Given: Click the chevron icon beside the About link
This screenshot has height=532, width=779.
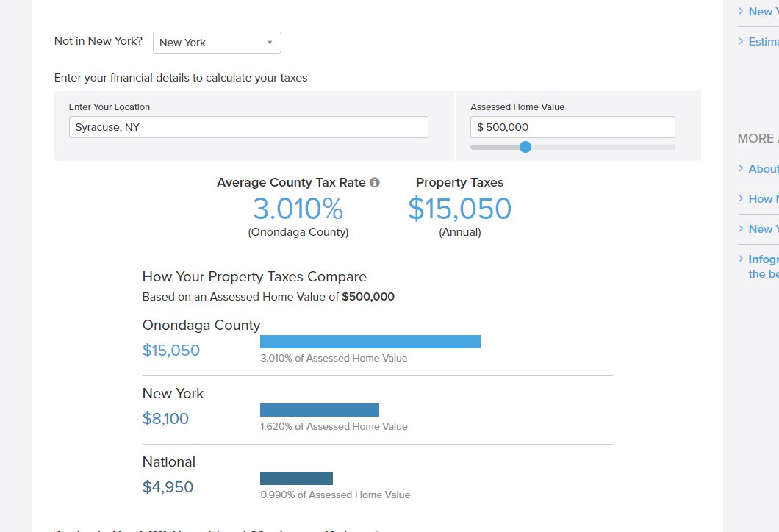Looking at the screenshot, I should pyautogui.click(x=741, y=168).
